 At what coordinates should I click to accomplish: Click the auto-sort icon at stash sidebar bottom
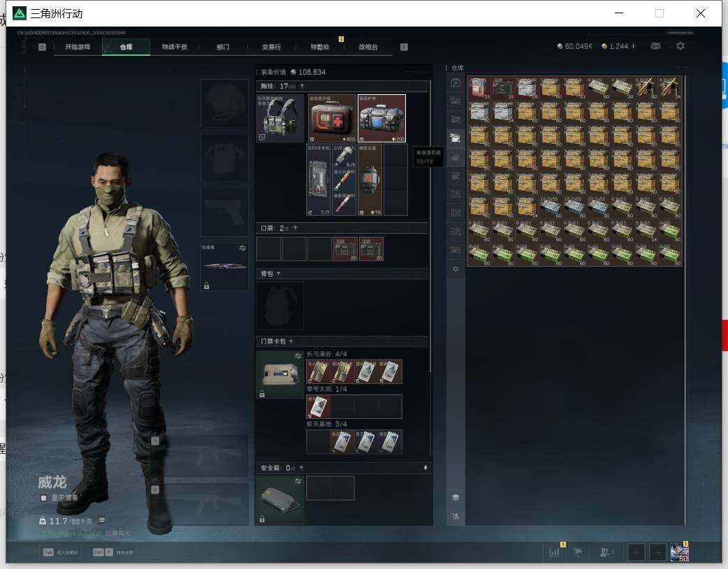pyautogui.click(x=456, y=516)
